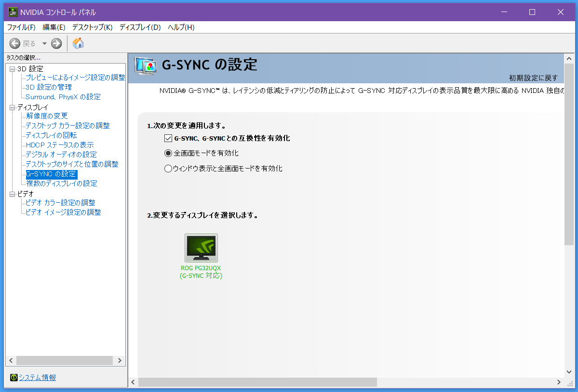Select G-SYNC の設定 tree item

point(51,174)
